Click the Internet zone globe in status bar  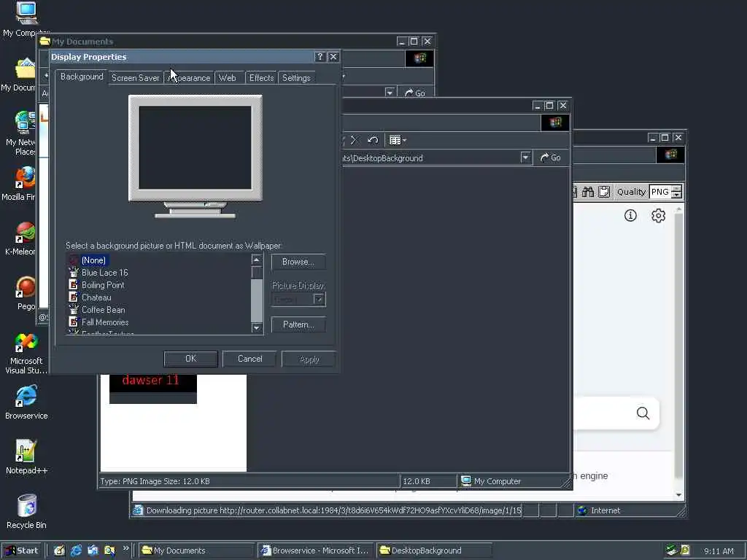point(582,510)
